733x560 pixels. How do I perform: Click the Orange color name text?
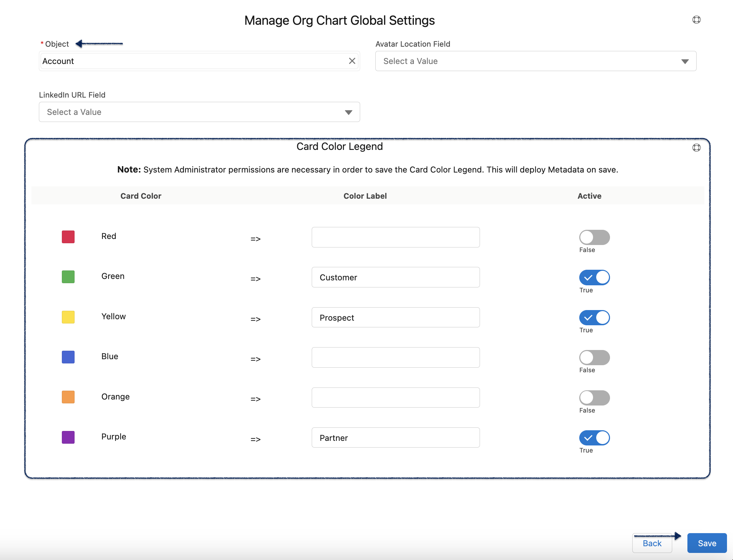(x=116, y=397)
